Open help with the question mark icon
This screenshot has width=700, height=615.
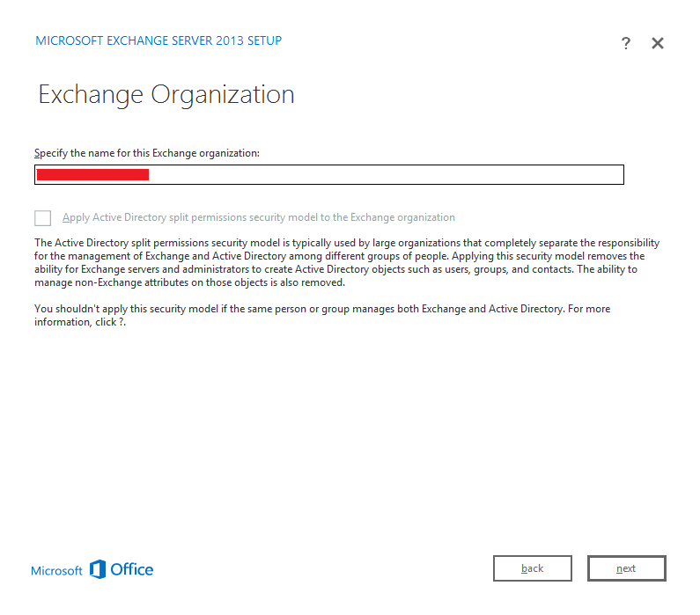click(626, 43)
